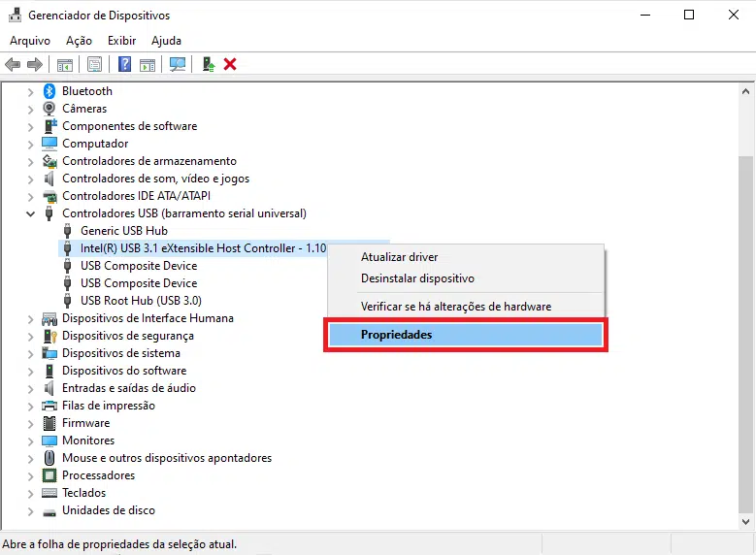The height and width of the screenshot is (555, 756).
Task: Click the Bluetooth category icon
Action: click(49, 91)
